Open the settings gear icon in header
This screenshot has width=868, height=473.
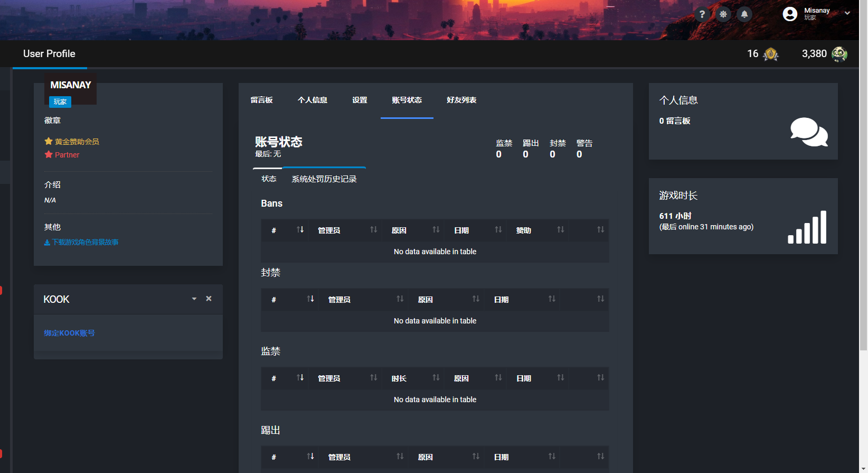click(723, 14)
